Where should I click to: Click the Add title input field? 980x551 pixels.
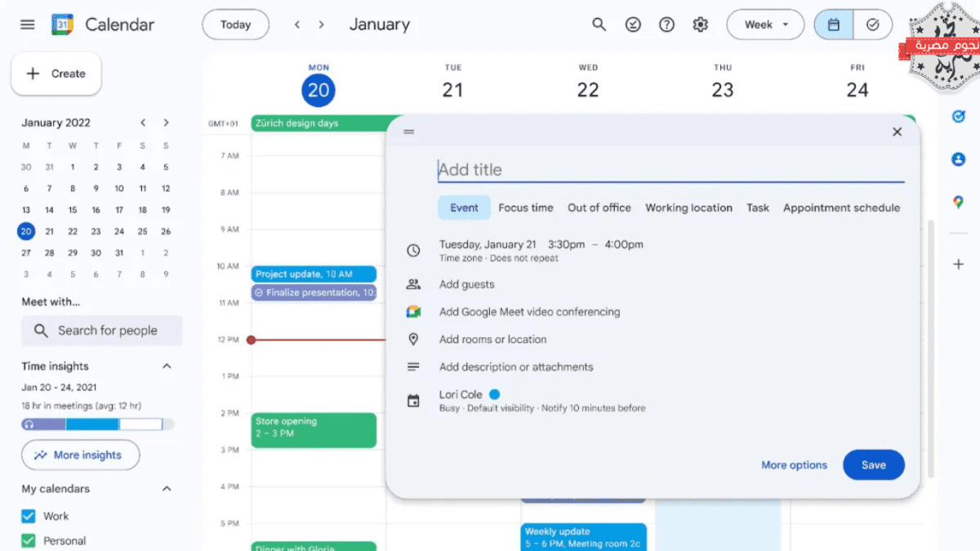(670, 170)
